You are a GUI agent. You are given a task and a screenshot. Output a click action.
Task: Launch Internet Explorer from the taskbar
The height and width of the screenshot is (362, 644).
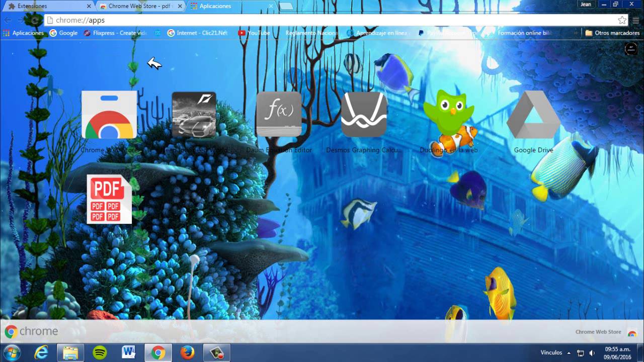(x=41, y=352)
